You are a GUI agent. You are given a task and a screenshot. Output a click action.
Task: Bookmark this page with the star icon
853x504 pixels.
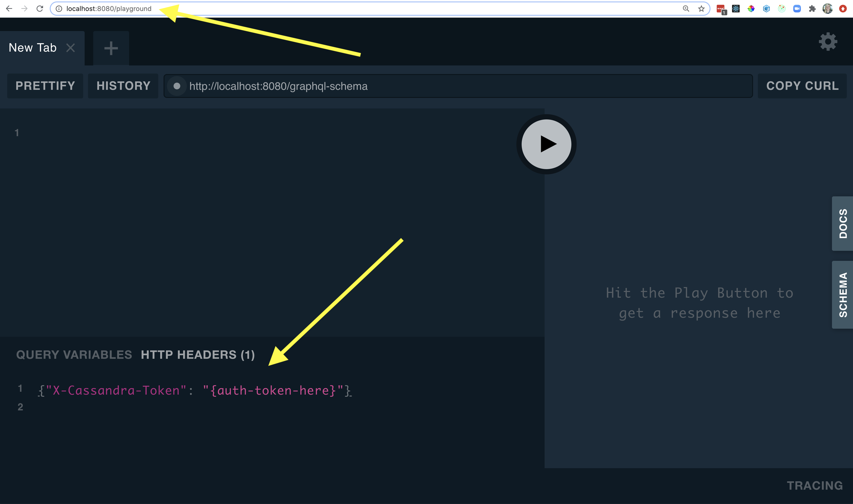[701, 9]
